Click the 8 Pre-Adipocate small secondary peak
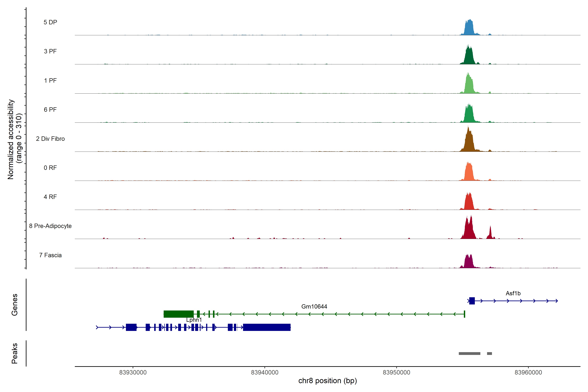The width and height of the screenshot is (588, 392). [490, 234]
